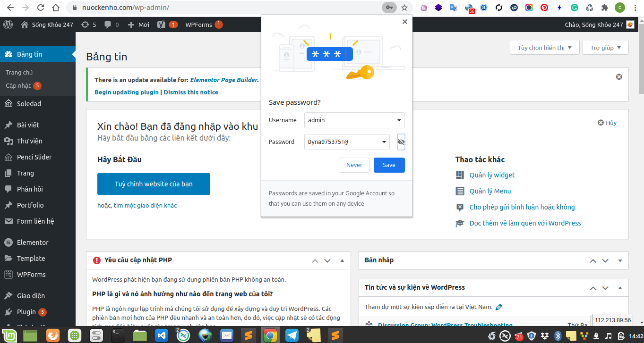Launch Firefox from the taskbar
This screenshot has height=343, width=644.
click(52, 335)
